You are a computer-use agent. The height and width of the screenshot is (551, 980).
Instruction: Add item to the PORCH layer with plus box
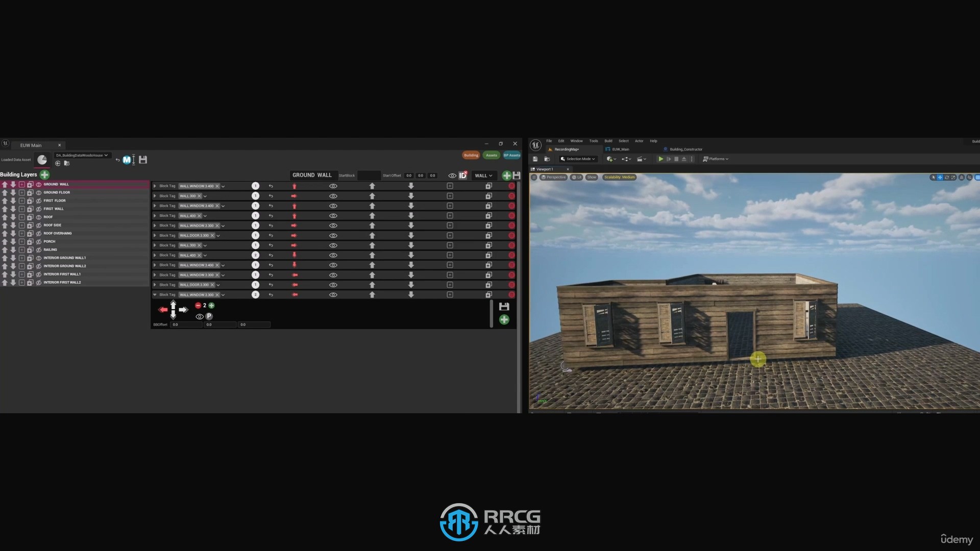pyautogui.click(x=22, y=241)
